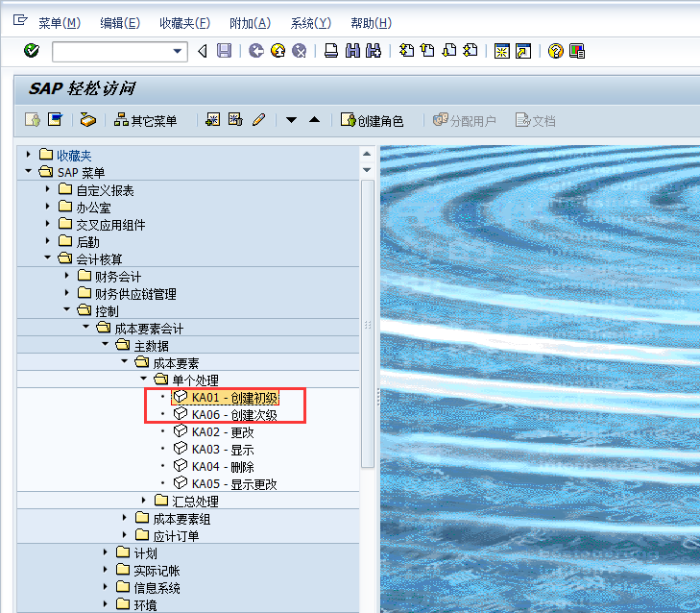Screen dimensions: 700x613
Task: Click the First Page icon
Action: click(x=406, y=51)
